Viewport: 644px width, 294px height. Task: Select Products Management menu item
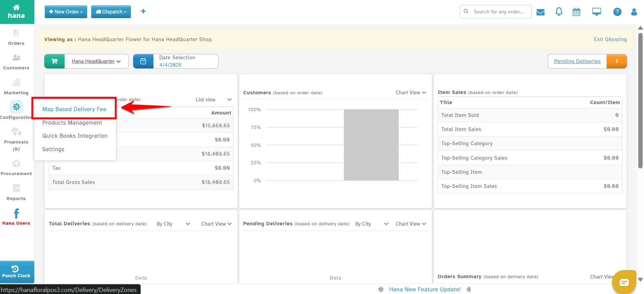pyautogui.click(x=72, y=123)
